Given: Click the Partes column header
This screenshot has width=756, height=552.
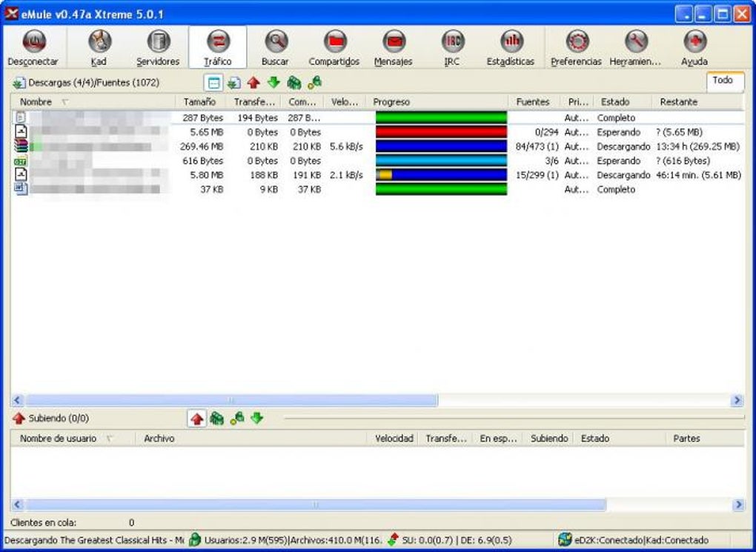Looking at the screenshot, I should (x=704, y=439).
